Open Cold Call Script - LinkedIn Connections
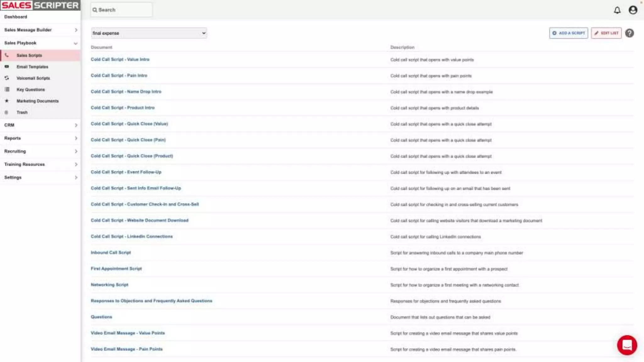The height and width of the screenshot is (362, 644). (132, 236)
